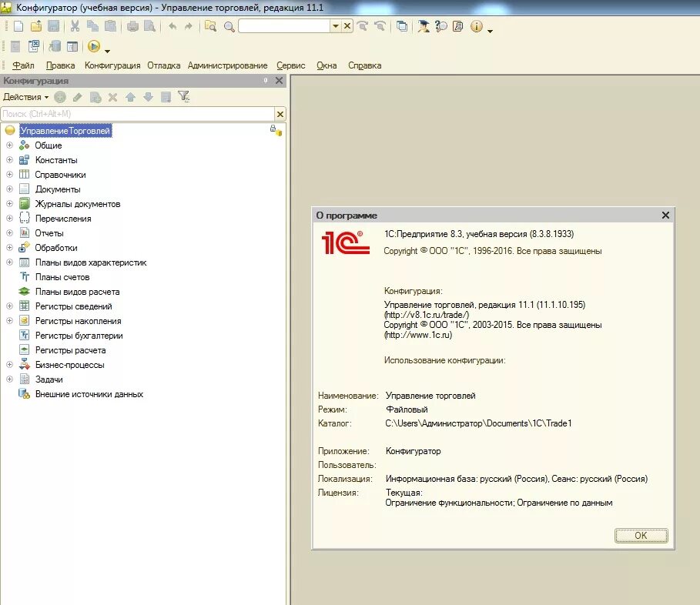This screenshot has height=605, width=700.
Task: Expand the Константы tree node
Action: (x=9, y=160)
